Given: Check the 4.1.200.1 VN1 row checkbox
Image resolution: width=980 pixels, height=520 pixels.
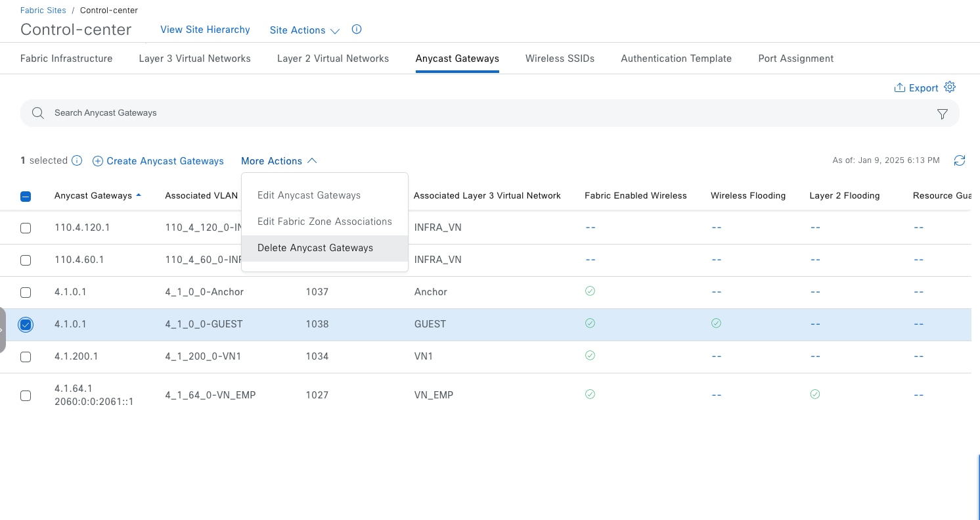Looking at the screenshot, I should tap(26, 357).
